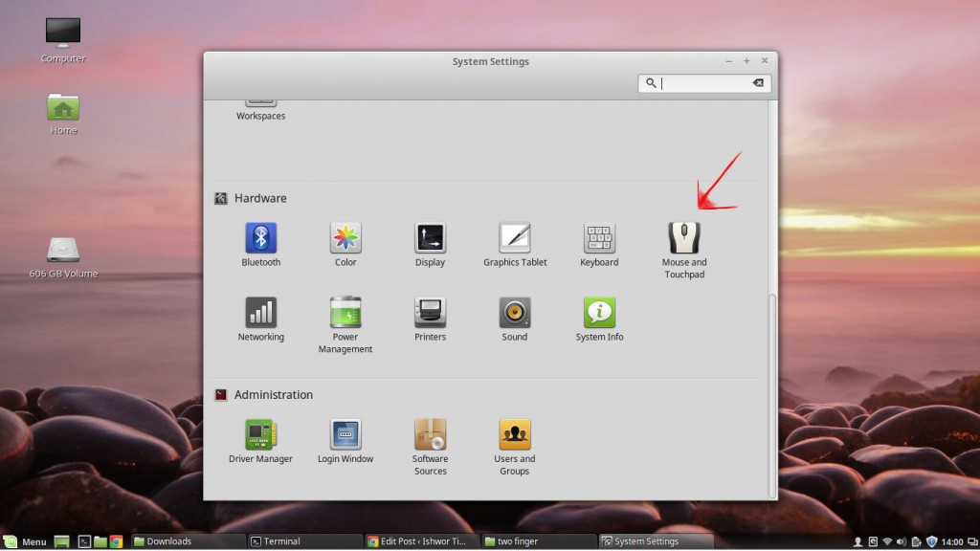Click the System Settings vertical scrollbar

[x=772, y=395]
